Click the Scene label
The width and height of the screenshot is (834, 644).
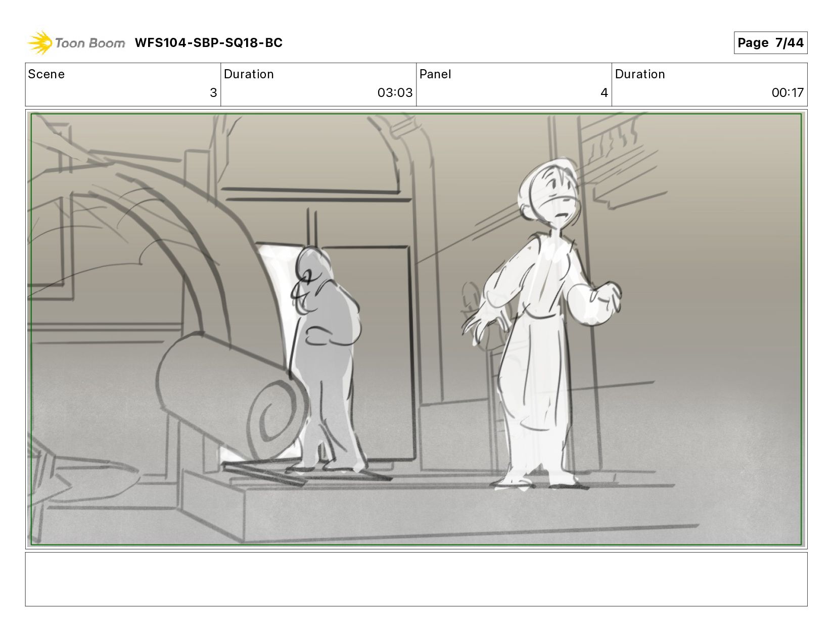pyautogui.click(x=46, y=74)
